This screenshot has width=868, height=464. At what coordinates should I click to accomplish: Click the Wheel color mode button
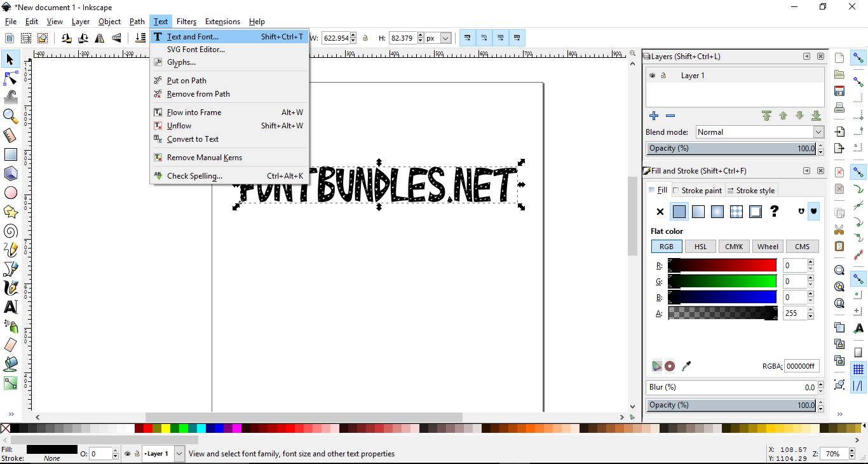pos(768,247)
